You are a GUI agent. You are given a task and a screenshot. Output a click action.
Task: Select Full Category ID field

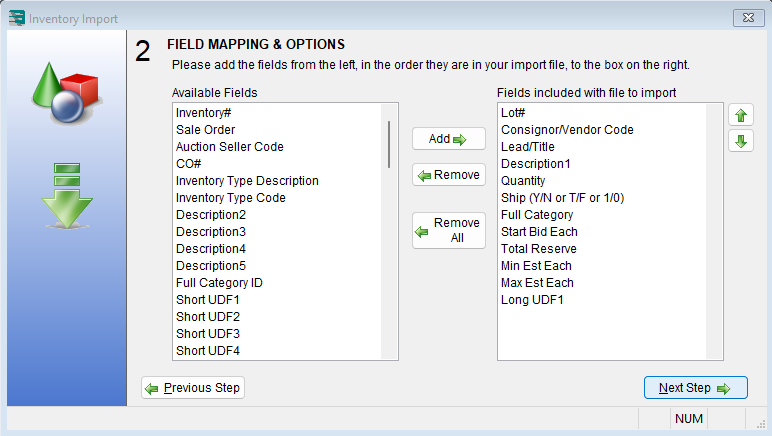(x=278, y=282)
